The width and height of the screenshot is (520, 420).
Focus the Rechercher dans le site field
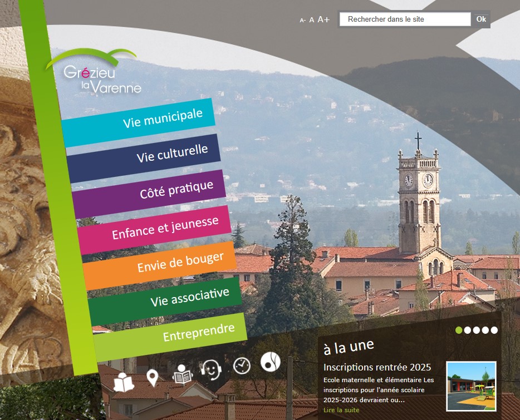pos(405,19)
